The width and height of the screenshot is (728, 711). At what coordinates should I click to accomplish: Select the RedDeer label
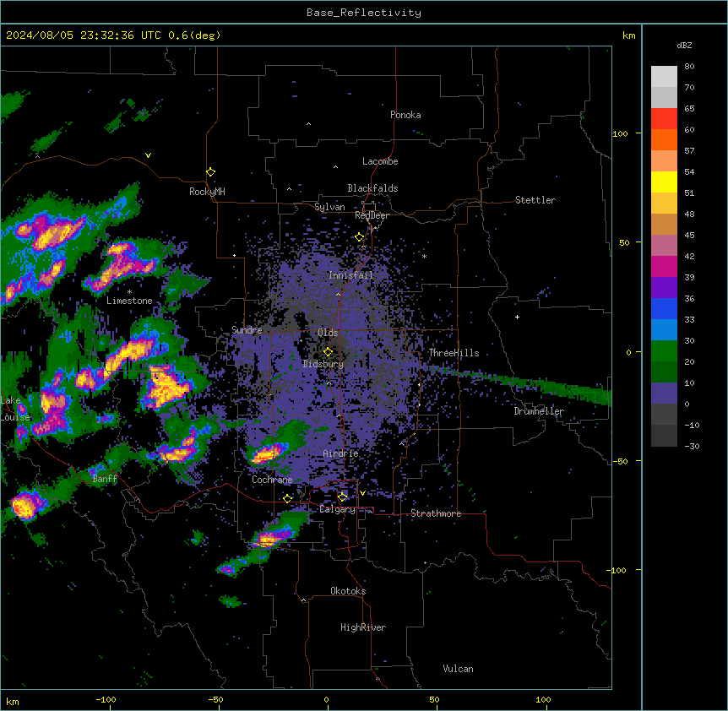click(x=372, y=215)
